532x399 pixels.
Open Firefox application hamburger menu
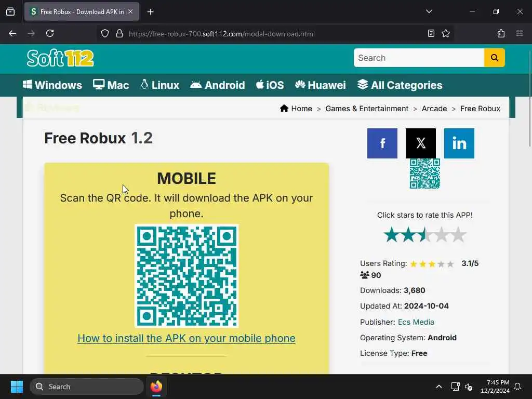pos(520,33)
